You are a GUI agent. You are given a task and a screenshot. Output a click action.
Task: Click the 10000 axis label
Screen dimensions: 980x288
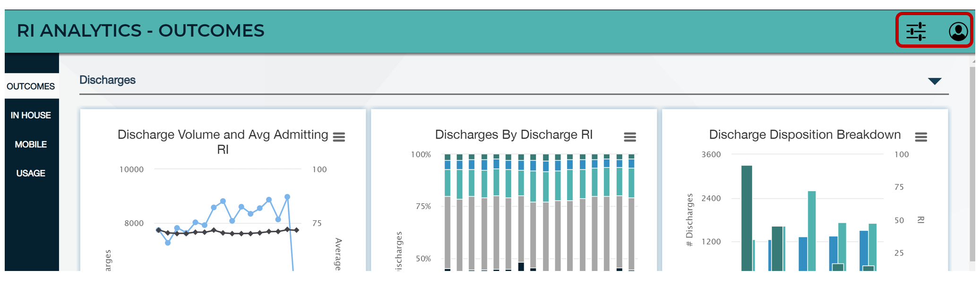click(131, 169)
